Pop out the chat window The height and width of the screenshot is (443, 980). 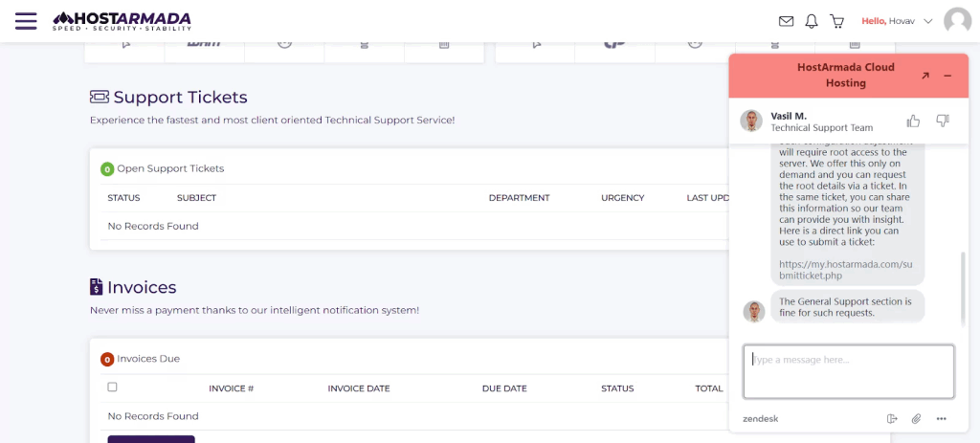pos(924,76)
